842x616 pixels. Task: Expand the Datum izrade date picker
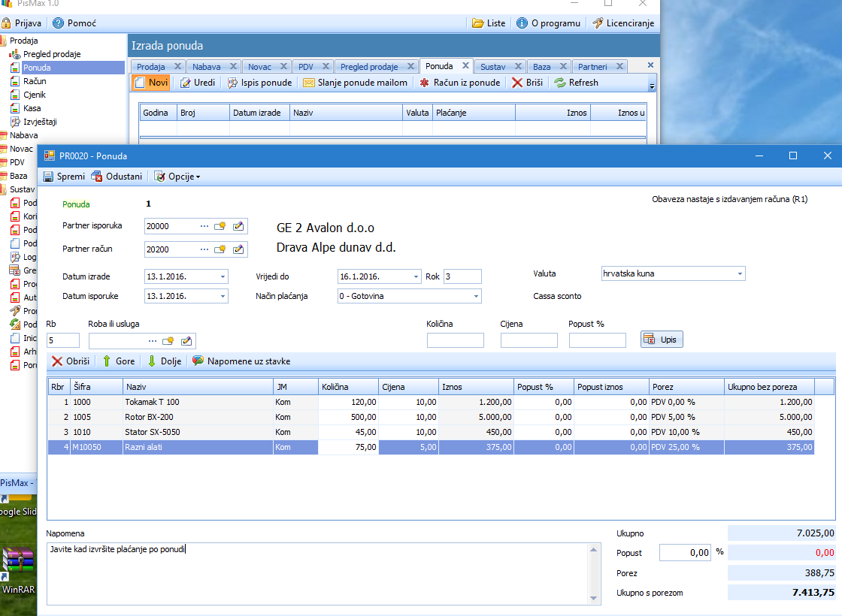pyautogui.click(x=223, y=277)
